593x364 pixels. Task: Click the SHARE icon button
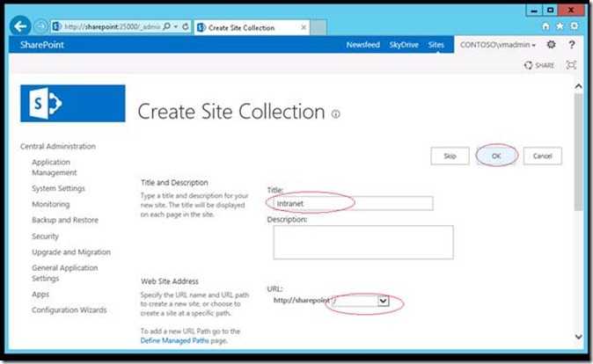pyautogui.click(x=539, y=65)
